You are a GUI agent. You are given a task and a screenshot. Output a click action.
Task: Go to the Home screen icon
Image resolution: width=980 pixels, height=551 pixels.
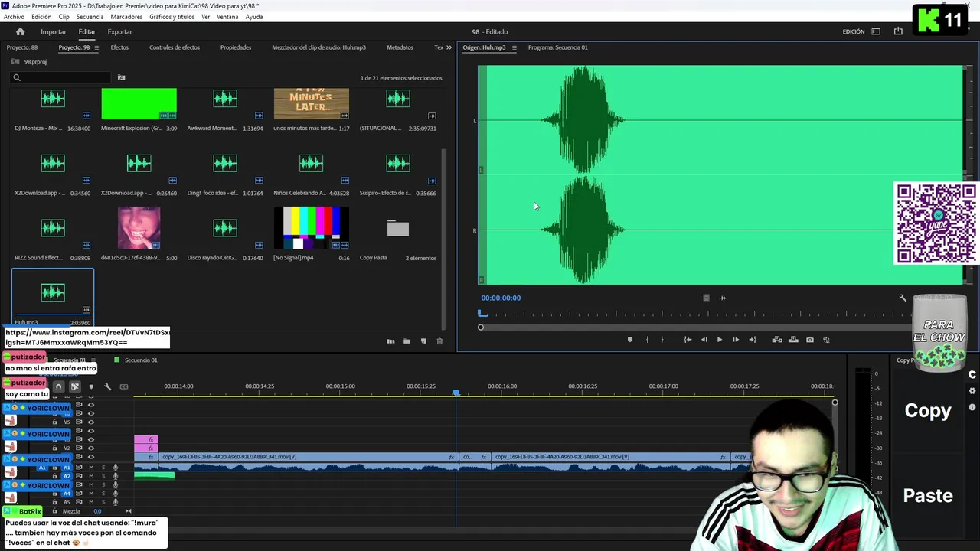(20, 31)
